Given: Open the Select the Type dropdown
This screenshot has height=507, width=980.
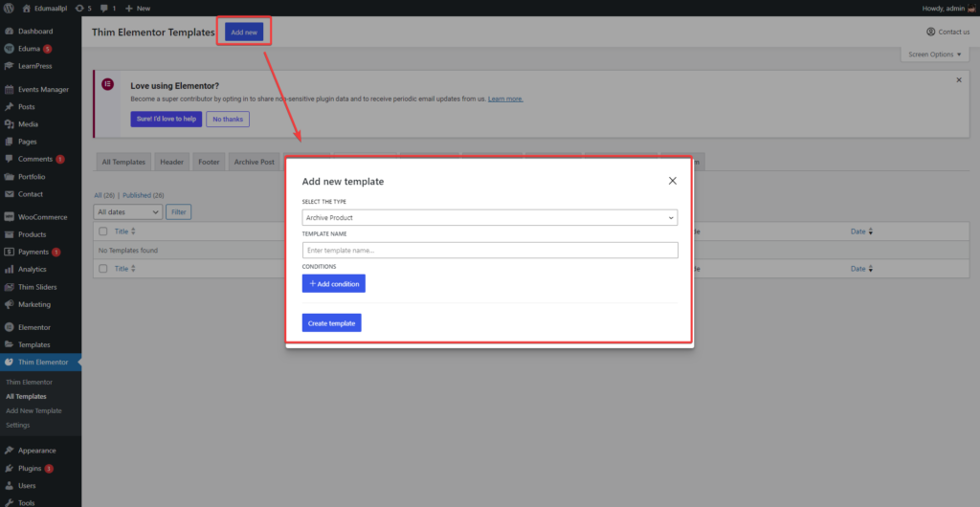Looking at the screenshot, I should click(490, 218).
